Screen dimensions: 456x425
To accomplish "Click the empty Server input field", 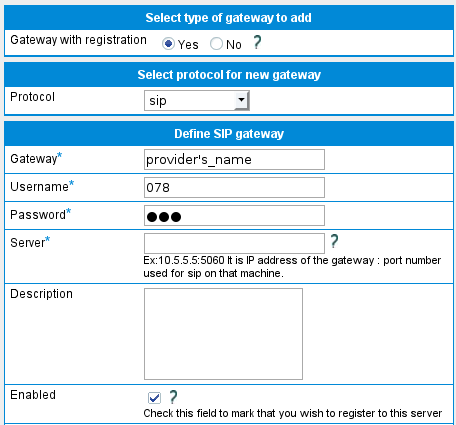I will click(x=234, y=243).
